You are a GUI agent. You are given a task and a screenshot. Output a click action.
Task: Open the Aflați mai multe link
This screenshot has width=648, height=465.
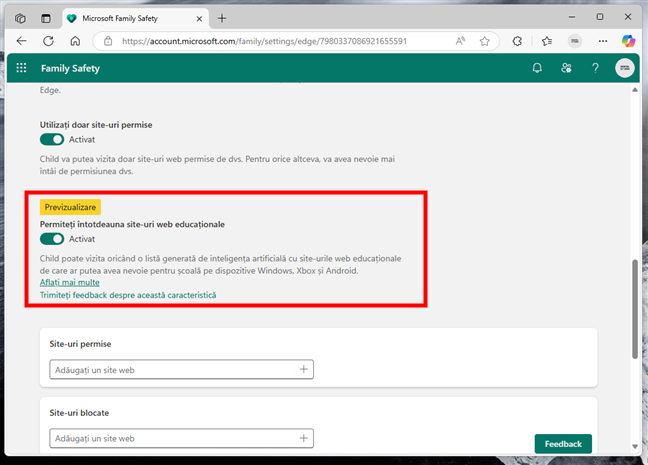coord(69,282)
